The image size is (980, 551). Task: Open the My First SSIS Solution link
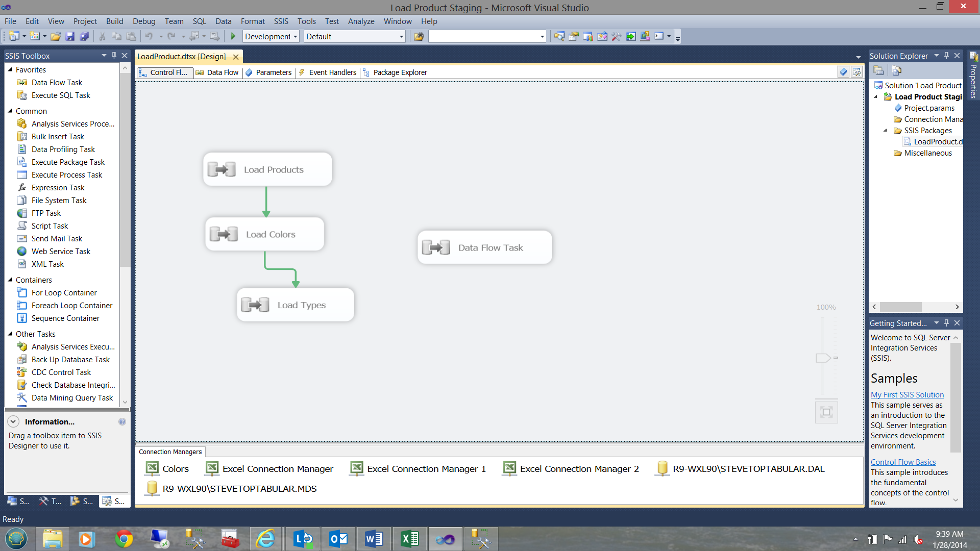pyautogui.click(x=907, y=395)
